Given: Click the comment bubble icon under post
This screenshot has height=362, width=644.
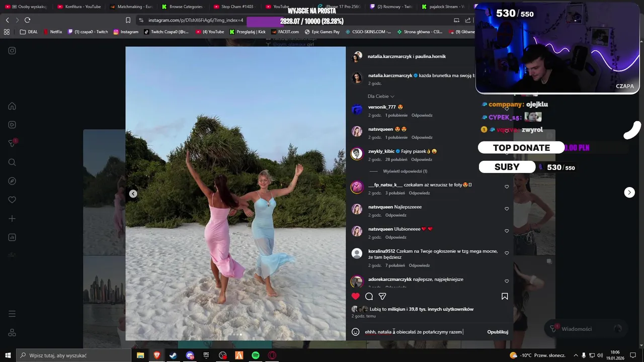Looking at the screenshot, I should (x=369, y=296).
